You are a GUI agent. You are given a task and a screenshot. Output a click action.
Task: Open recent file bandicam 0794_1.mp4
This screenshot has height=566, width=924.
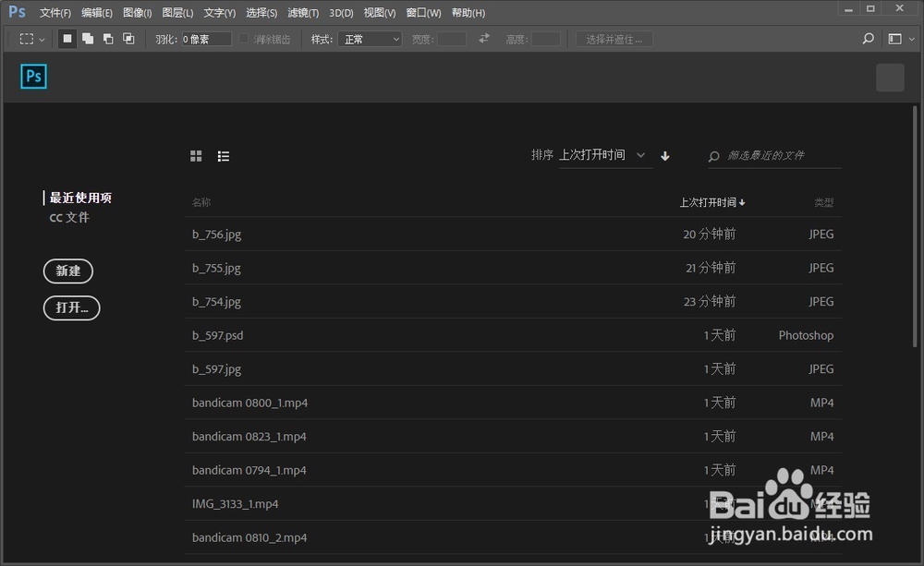pos(513,470)
